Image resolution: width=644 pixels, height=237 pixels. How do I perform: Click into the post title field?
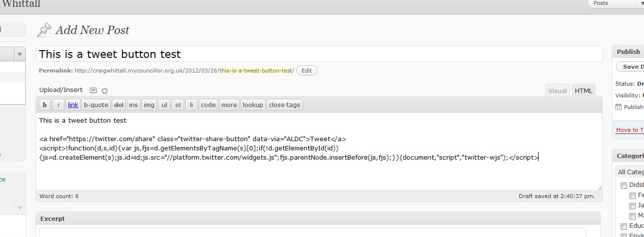pyautogui.click(x=319, y=54)
